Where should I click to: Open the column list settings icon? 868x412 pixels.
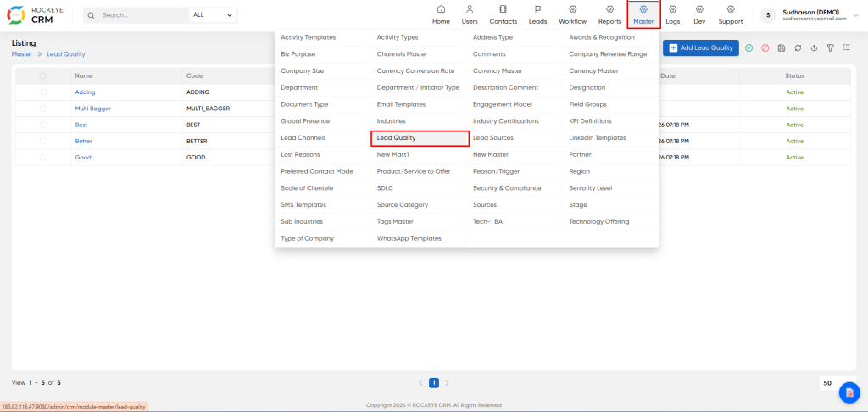[x=847, y=48]
